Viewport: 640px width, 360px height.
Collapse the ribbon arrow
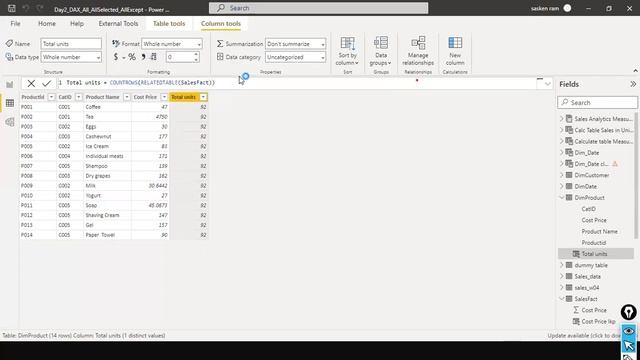[636, 71]
